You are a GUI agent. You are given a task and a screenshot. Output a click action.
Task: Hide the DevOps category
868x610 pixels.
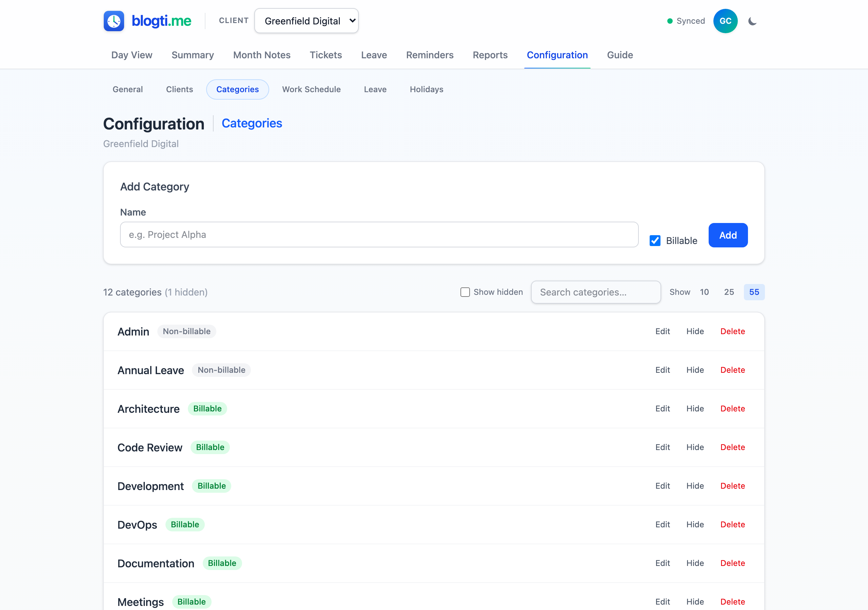695,525
